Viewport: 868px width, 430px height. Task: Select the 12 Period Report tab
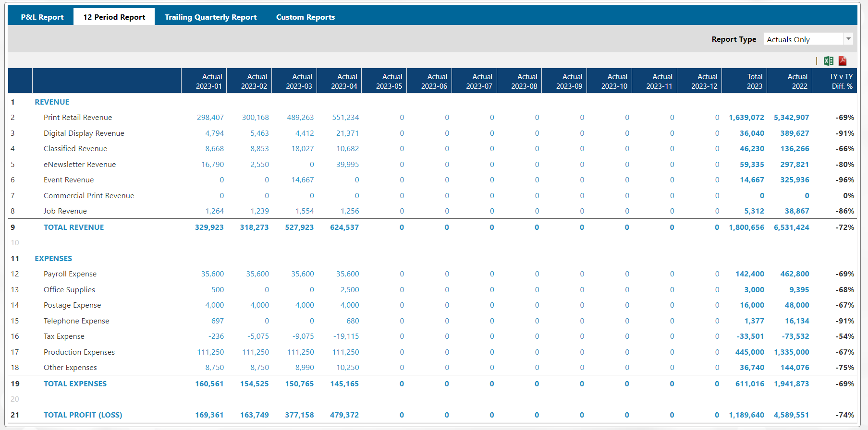[114, 17]
